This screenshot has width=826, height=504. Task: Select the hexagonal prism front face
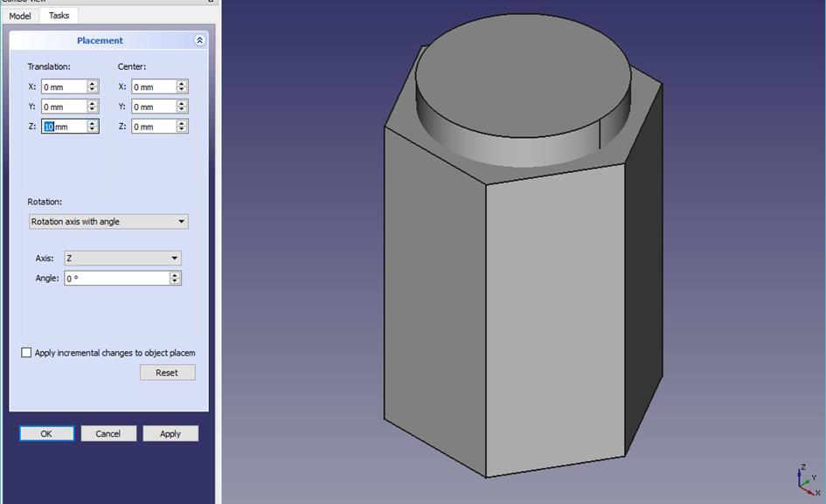click(x=555, y=321)
